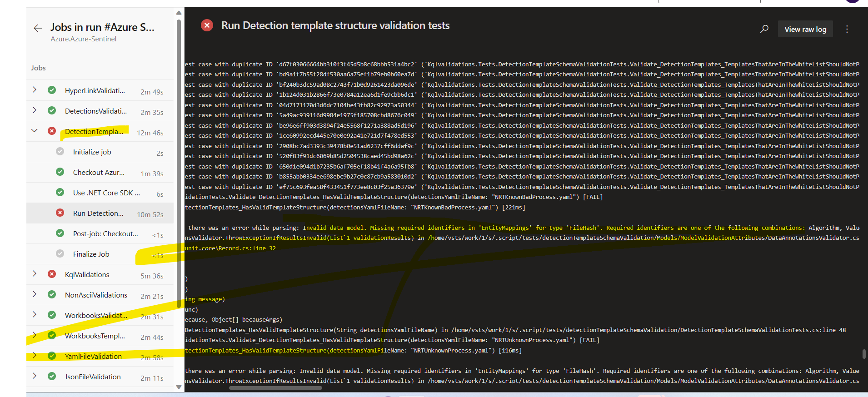Click log line with duplicate ID 'd67f03066664bb310f3f45d5b8c68bbb531a4bc2'
The image size is (868, 397).
[522, 64]
